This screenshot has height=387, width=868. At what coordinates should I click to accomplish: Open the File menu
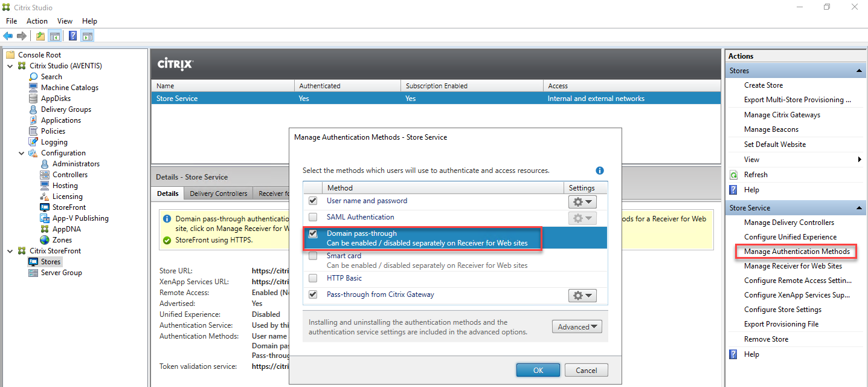(x=11, y=21)
